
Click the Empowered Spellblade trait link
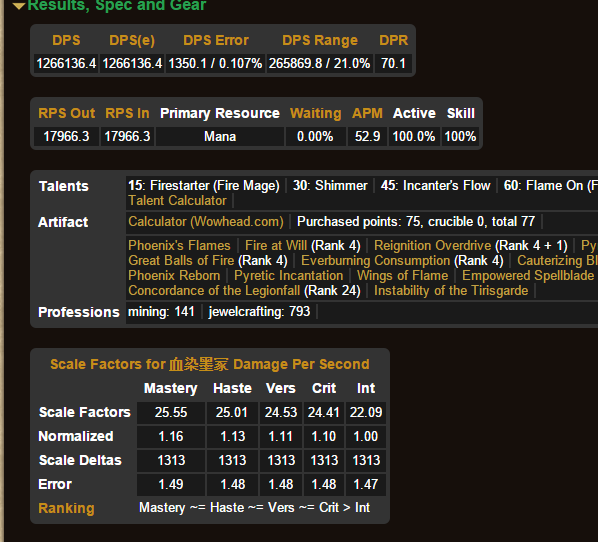click(x=528, y=275)
